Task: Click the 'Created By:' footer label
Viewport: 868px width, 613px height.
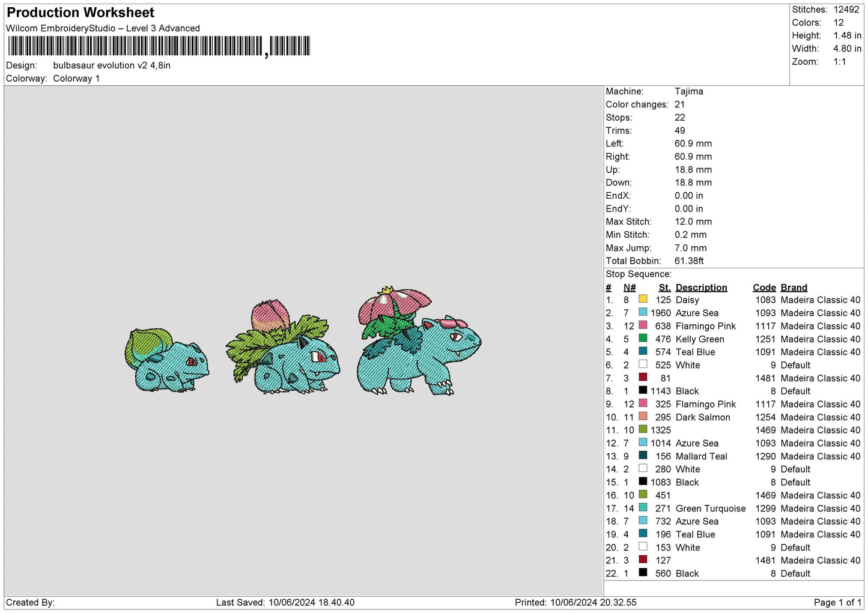Action: coord(30,602)
